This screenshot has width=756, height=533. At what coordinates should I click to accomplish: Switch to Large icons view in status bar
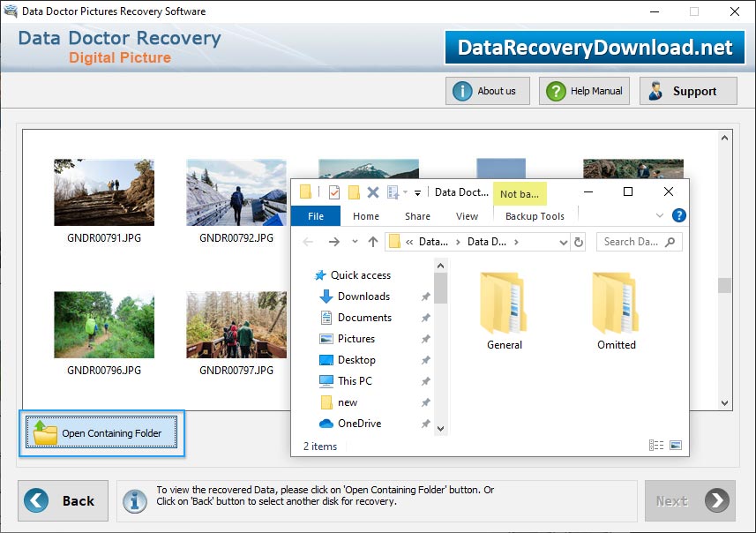[x=676, y=446]
